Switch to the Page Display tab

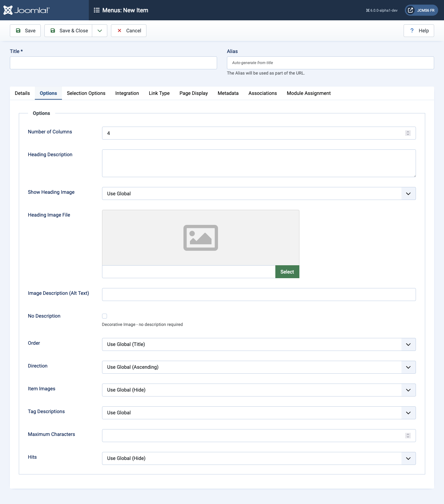click(194, 93)
